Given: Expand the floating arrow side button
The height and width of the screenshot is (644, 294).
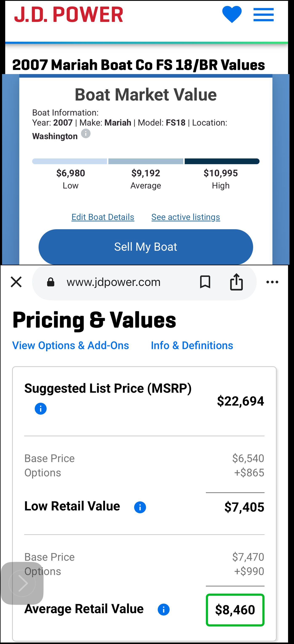Looking at the screenshot, I should (22, 583).
